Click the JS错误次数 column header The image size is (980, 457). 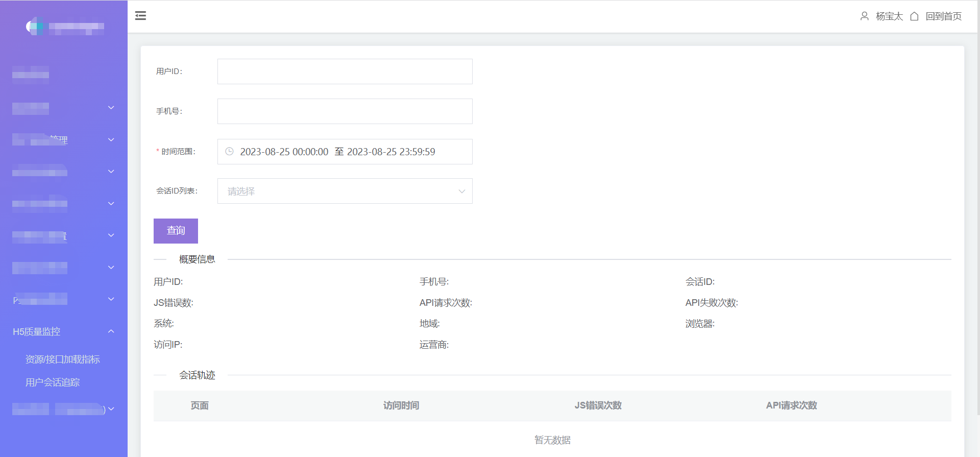(598, 405)
